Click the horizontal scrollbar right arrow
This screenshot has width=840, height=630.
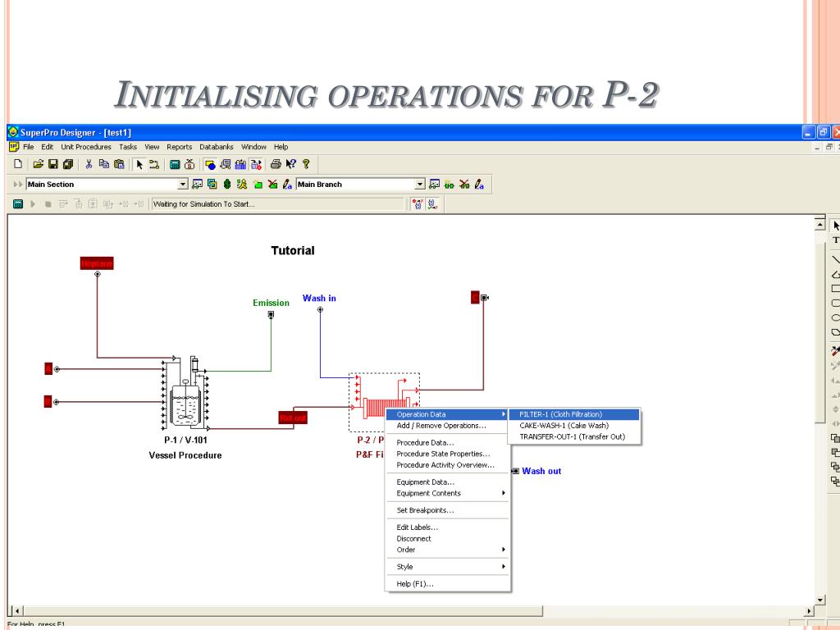coord(810,610)
